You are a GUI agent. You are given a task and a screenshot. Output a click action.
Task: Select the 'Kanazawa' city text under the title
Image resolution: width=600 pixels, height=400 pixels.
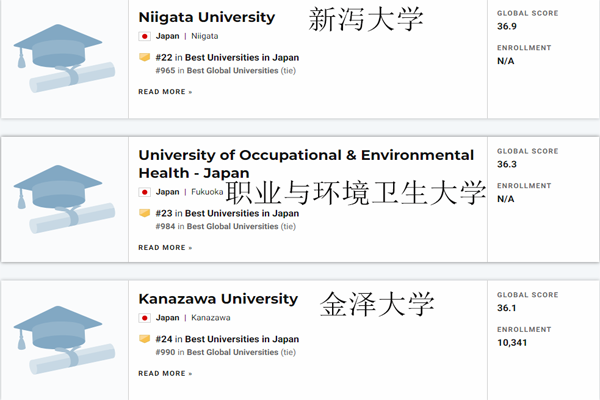211,318
